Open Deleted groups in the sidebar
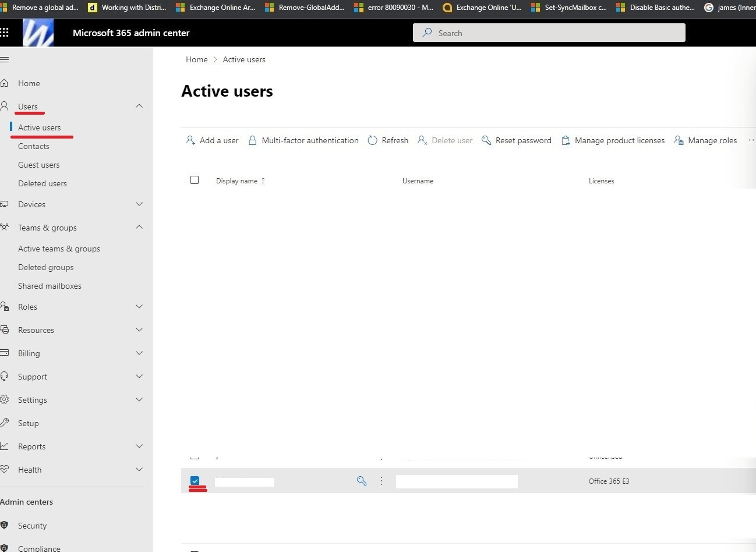756x553 pixels. [46, 267]
